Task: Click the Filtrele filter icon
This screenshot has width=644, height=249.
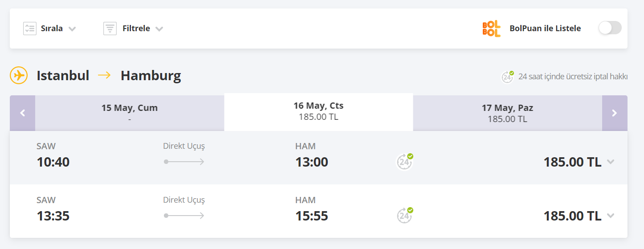Action: [x=110, y=29]
